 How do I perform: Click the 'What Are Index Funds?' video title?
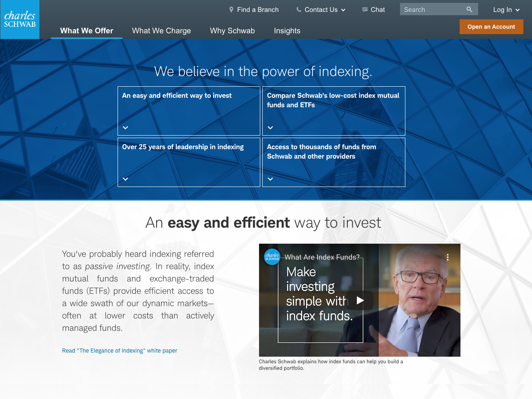pos(322,257)
